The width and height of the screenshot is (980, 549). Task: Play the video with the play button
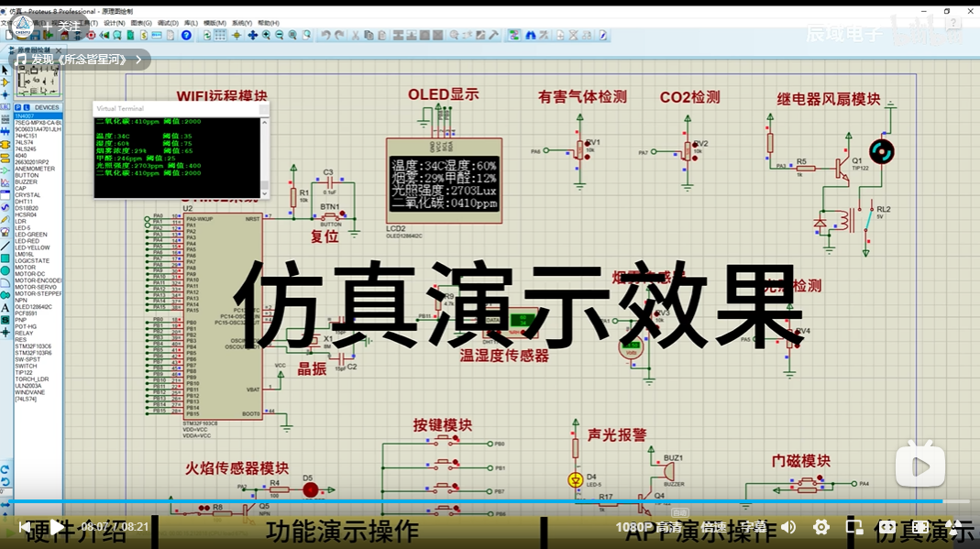57,527
